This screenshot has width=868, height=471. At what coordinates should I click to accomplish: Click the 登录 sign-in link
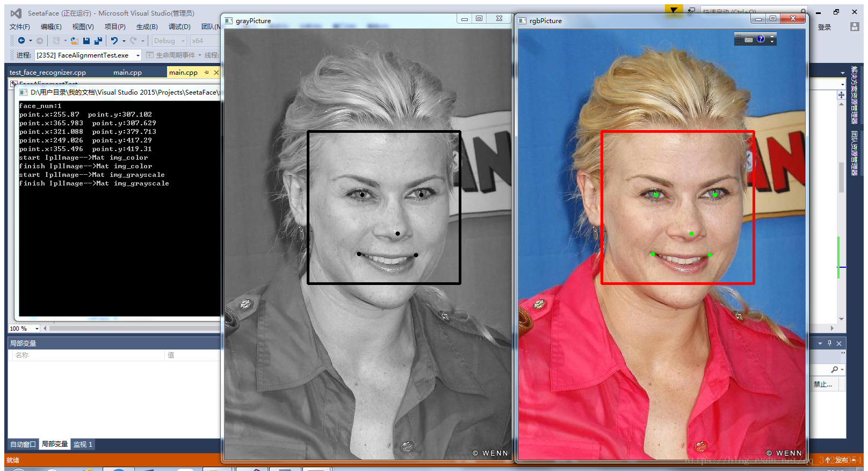pyautogui.click(x=824, y=27)
